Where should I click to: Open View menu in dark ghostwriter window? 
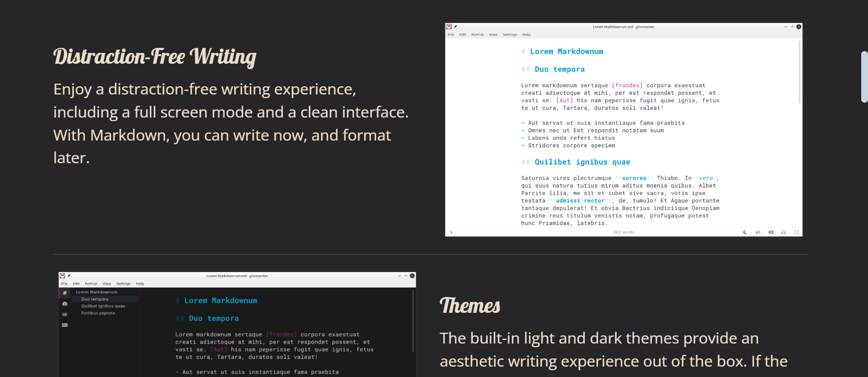pyautogui.click(x=107, y=283)
